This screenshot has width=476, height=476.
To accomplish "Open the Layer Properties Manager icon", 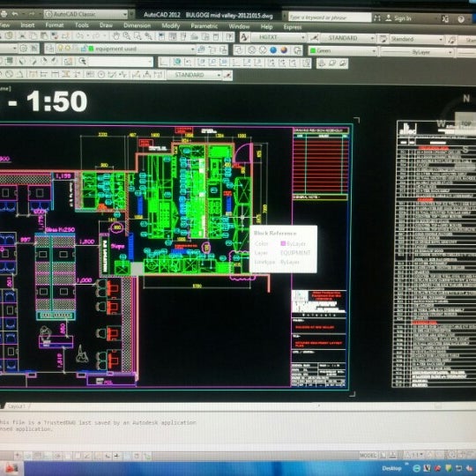I will 50,48.
